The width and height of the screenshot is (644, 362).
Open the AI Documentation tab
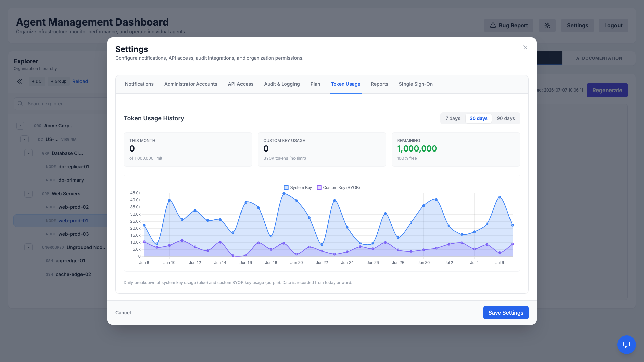(599, 58)
